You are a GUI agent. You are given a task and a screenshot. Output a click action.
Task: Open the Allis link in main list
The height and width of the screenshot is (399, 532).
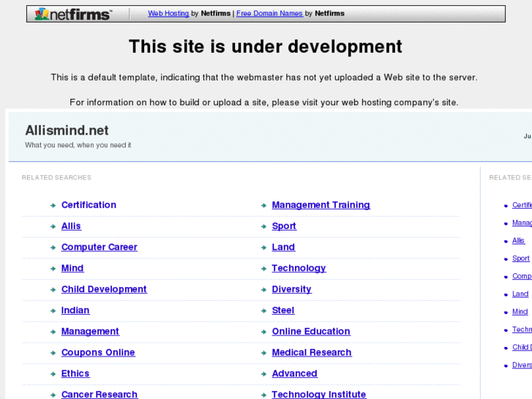(71, 225)
